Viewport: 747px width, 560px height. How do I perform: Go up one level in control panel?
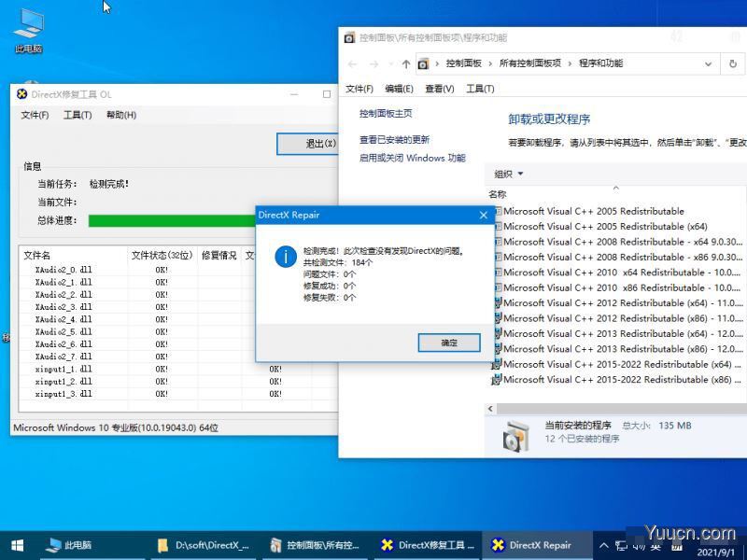coord(405,63)
